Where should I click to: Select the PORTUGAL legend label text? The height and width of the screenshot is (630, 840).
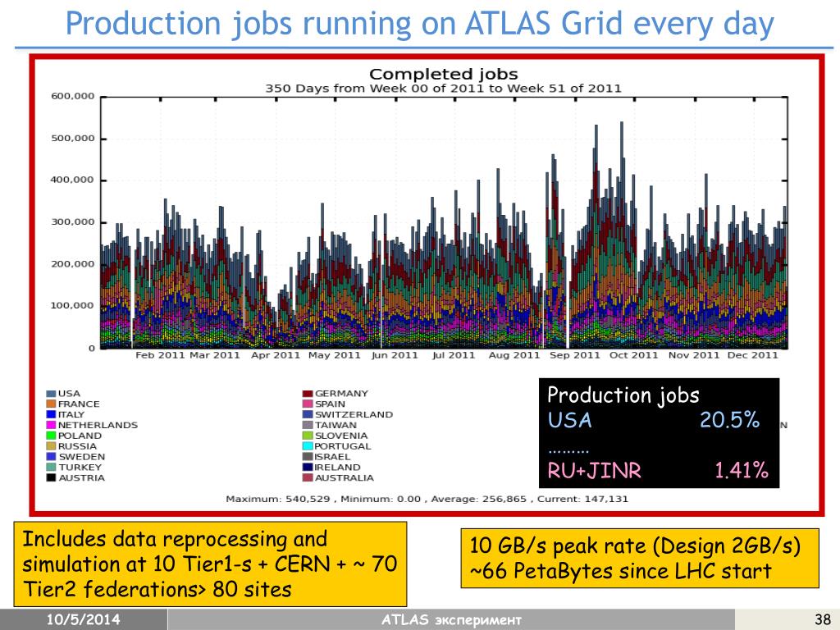[x=342, y=446]
